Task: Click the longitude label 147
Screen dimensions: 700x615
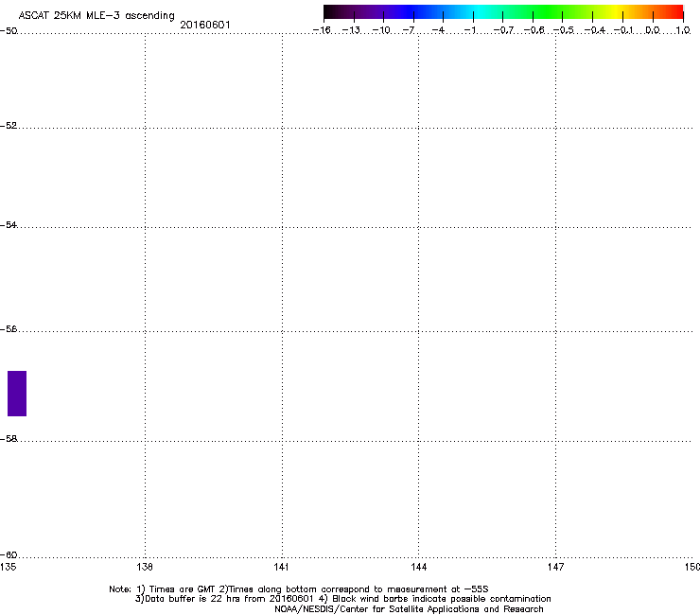Action: coord(556,567)
